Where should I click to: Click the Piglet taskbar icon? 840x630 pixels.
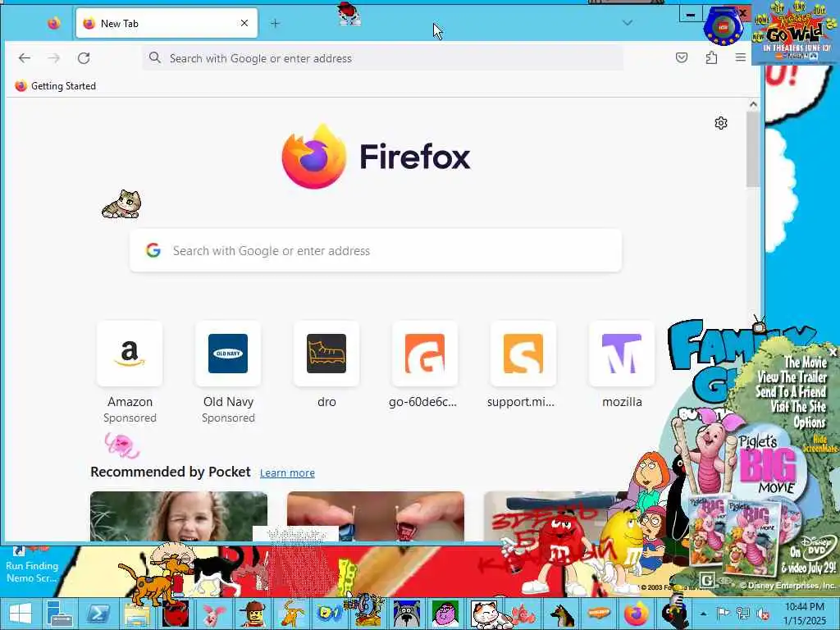pyautogui.click(x=214, y=614)
